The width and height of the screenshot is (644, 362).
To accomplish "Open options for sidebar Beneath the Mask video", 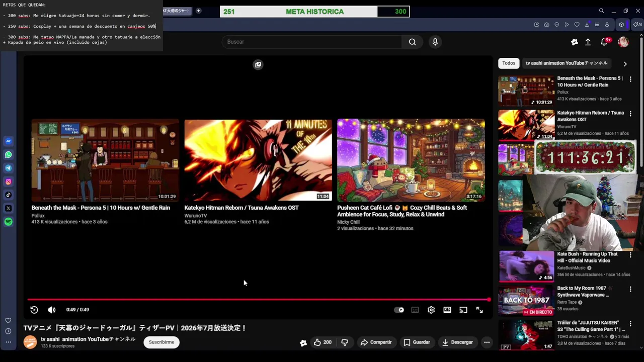I will point(630,79).
